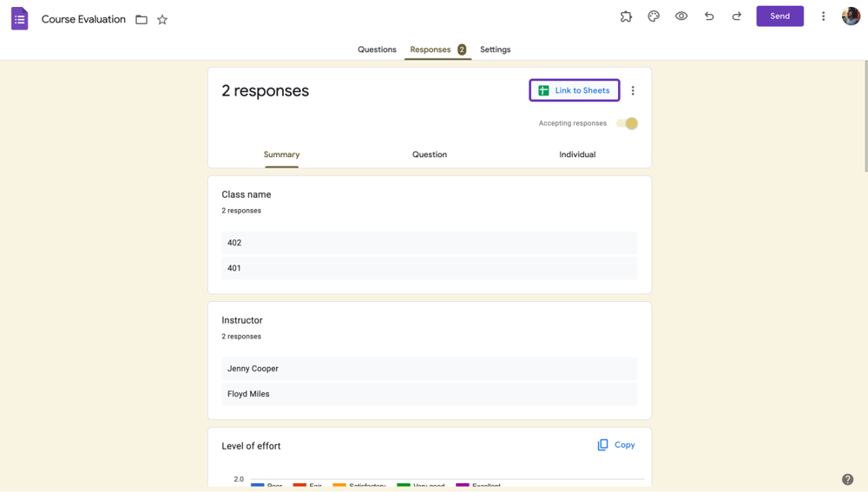Screen dimensions: 868x492
Task: Open the Settings tab
Action: pos(495,49)
